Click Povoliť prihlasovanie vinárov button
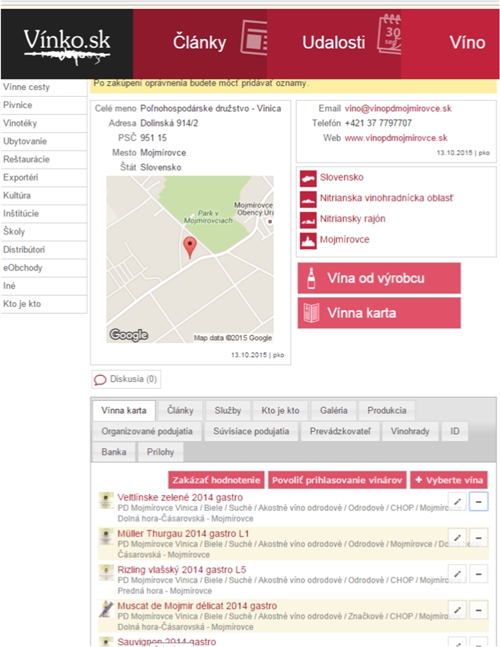This screenshot has height=647, width=500. click(337, 480)
